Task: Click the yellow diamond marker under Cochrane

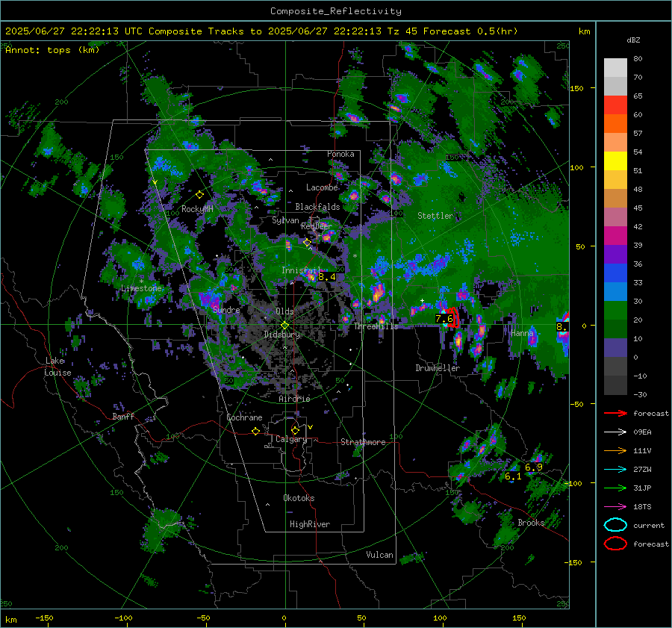Action: [255, 431]
